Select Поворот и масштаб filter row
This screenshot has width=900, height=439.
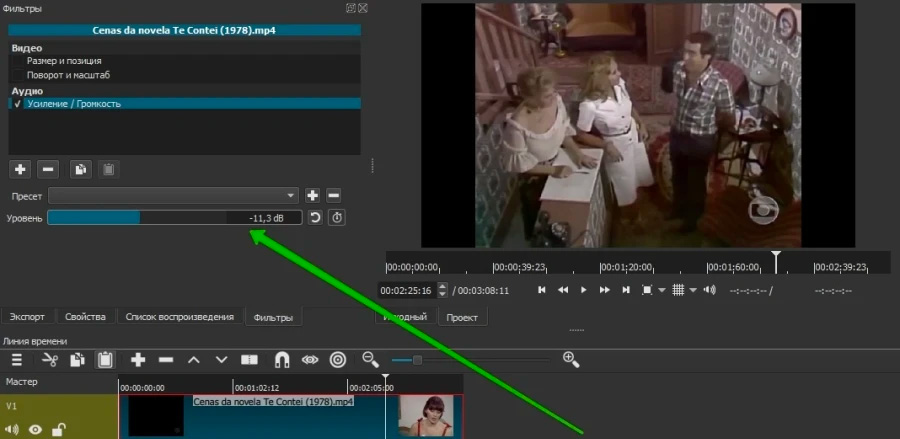tap(185, 75)
